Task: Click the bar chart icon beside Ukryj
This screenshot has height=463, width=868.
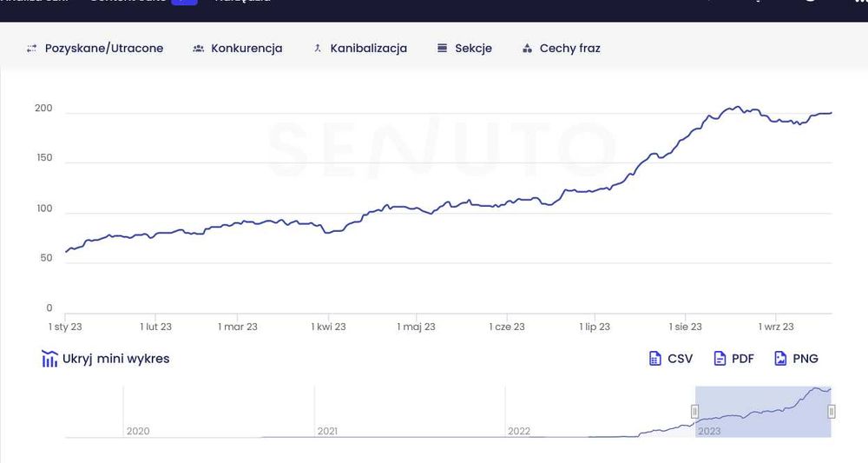Action: 49,359
